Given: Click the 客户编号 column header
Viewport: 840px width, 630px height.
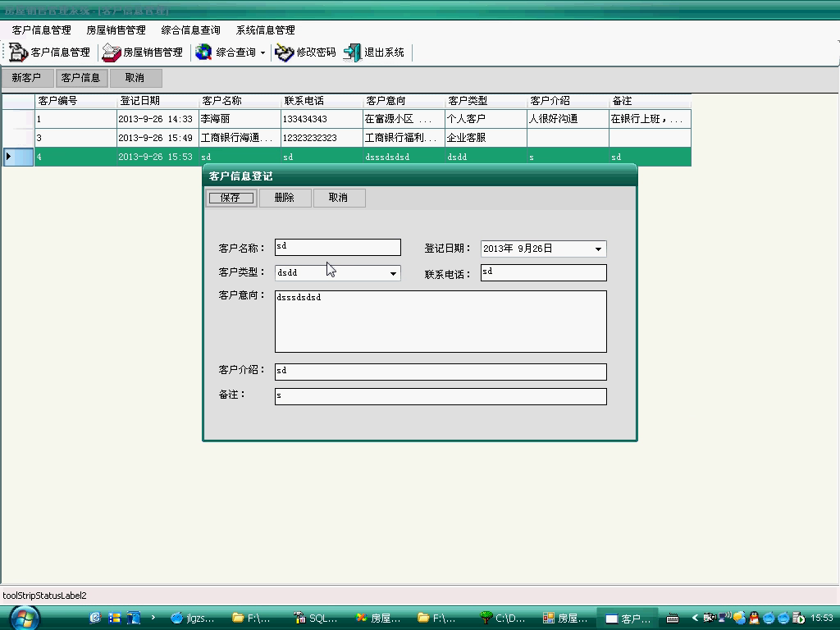Looking at the screenshot, I should [x=75, y=101].
